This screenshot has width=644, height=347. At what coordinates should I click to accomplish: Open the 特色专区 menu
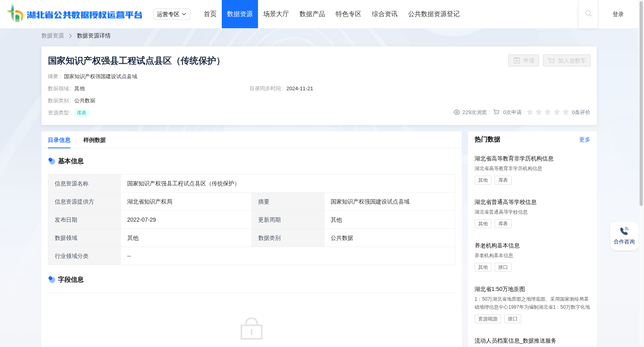click(x=349, y=14)
